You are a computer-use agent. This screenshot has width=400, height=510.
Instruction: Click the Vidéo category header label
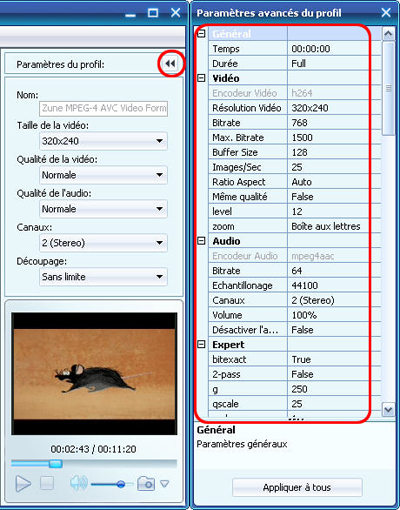226,78
